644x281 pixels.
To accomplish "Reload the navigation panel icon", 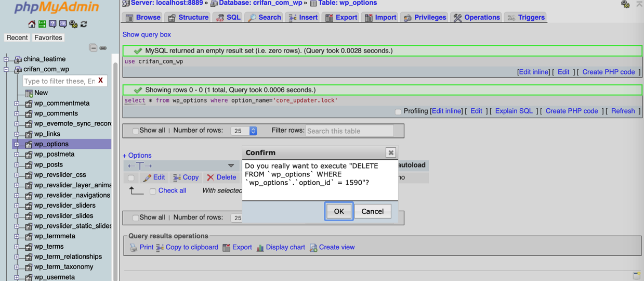I will click(x=84, y=24).
